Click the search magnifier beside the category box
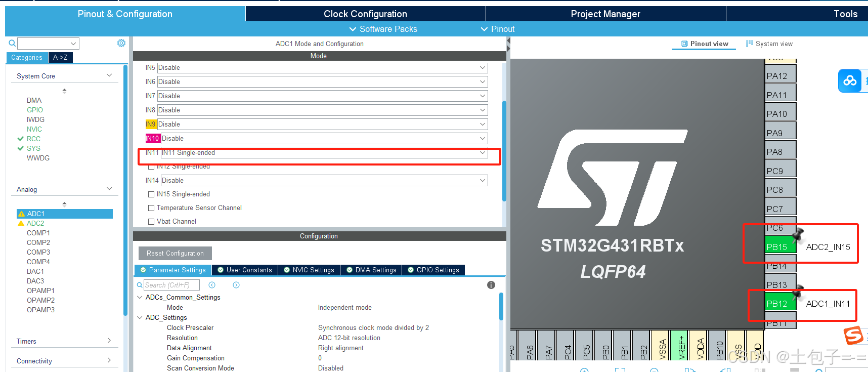 [x=12, y=43]
